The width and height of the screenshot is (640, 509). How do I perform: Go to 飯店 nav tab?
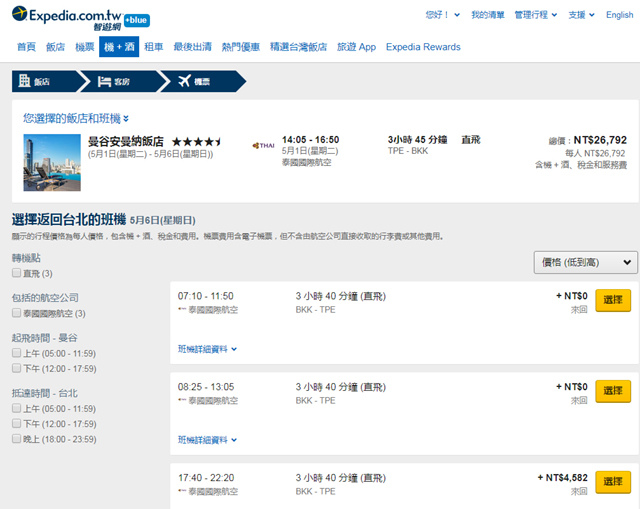tap(56, 47)
